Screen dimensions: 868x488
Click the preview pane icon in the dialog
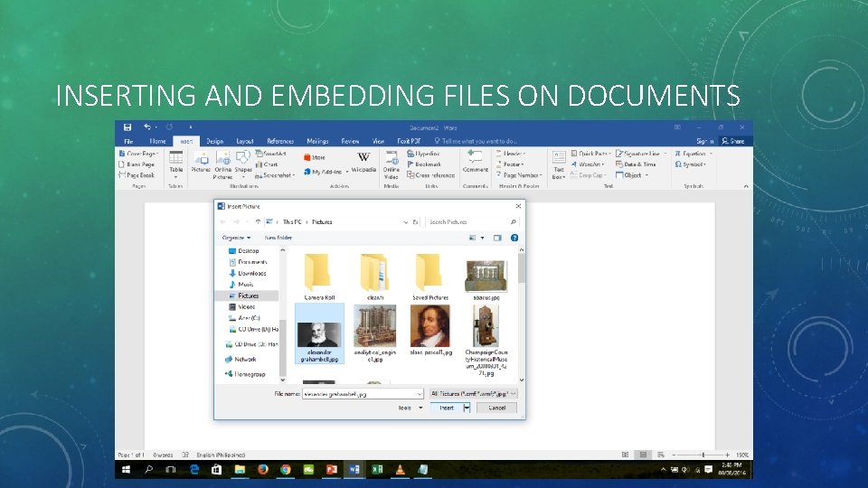click(497, 238)
